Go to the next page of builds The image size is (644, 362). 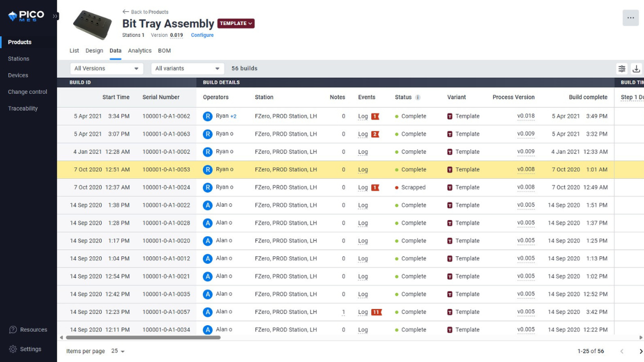pos(640,351)
